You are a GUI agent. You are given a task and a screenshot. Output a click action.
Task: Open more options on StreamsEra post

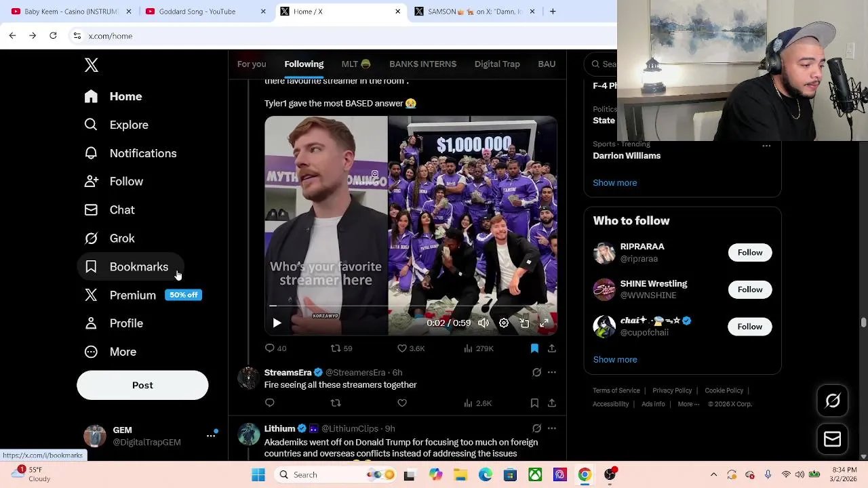click(x=552, y=372)
